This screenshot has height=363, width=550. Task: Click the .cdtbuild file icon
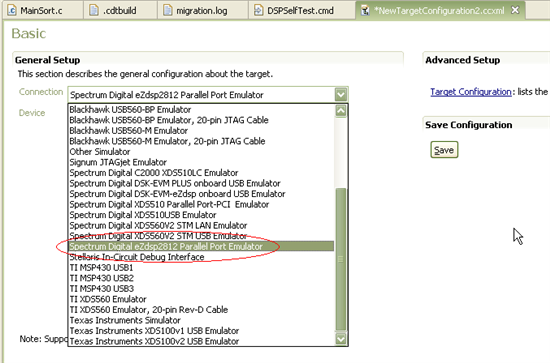point(94,10)
